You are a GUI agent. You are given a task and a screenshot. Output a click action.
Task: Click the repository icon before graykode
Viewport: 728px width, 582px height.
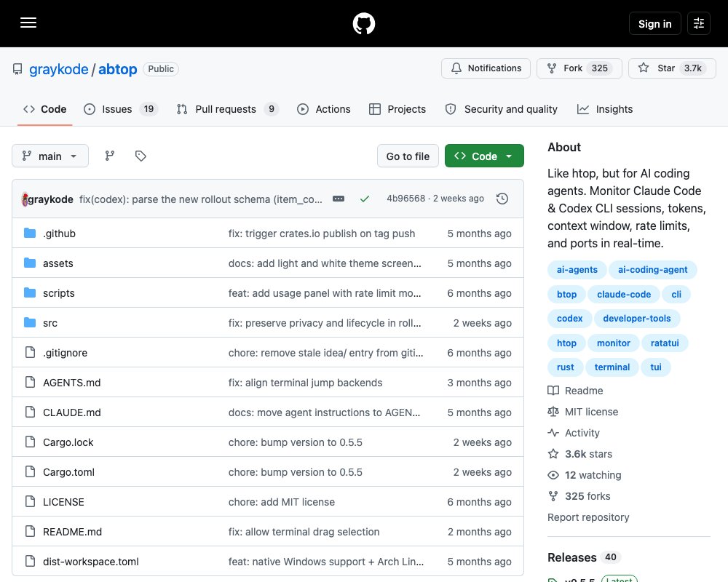pos(17,69)
